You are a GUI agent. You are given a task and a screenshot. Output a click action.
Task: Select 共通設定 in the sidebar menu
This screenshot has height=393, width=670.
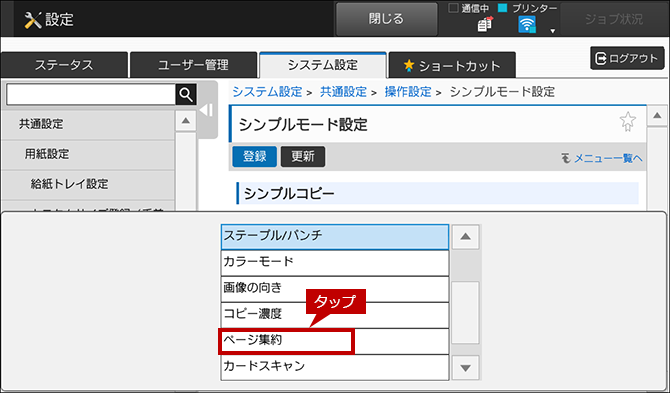(x=88, y=124)
